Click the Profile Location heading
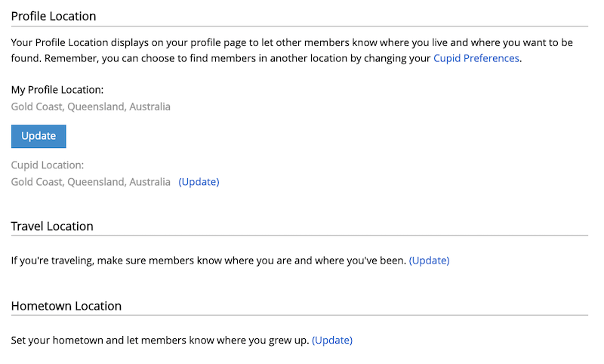Image resolution: width=604 pixels, height=364 pixels. point(54,16)
